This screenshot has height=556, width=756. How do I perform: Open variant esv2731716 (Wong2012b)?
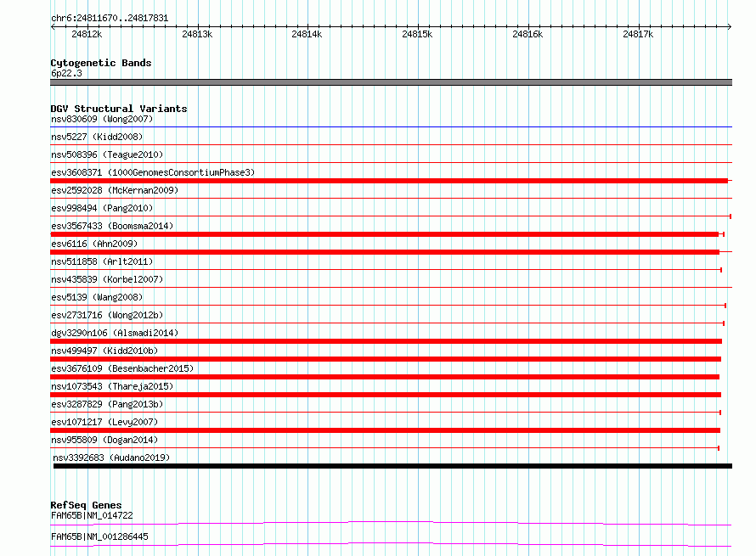(x=107, y=315)
